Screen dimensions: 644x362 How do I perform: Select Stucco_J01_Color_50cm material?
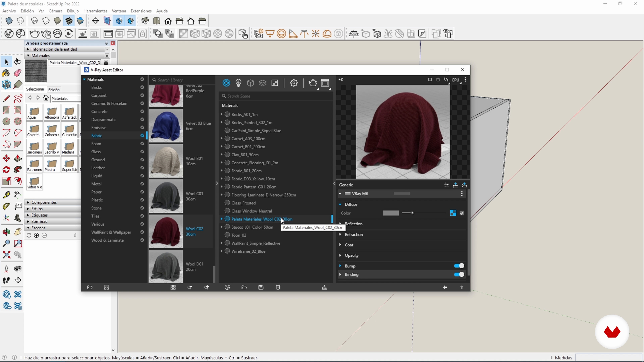click(252, 227)
